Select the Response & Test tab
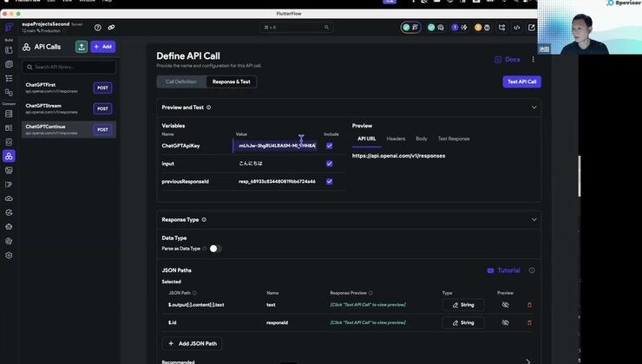The height and width of the screenshot is (364, 642). point(232,81)
